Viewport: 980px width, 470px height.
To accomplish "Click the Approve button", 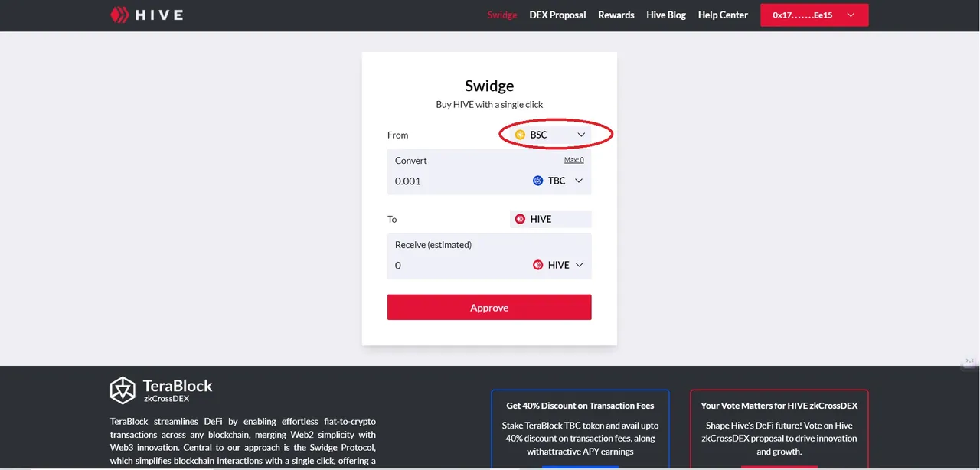I will tap(489, 307).
